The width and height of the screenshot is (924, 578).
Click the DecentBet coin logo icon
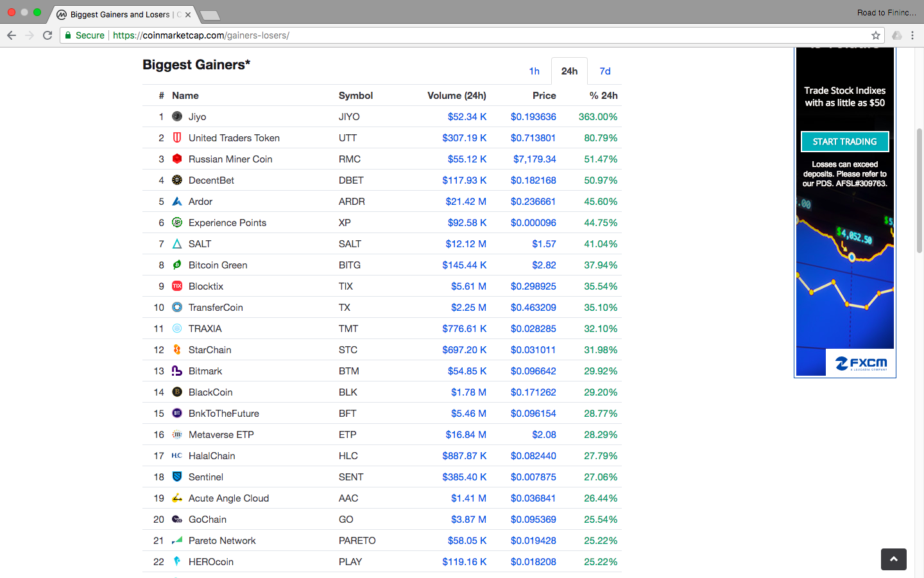177,180
